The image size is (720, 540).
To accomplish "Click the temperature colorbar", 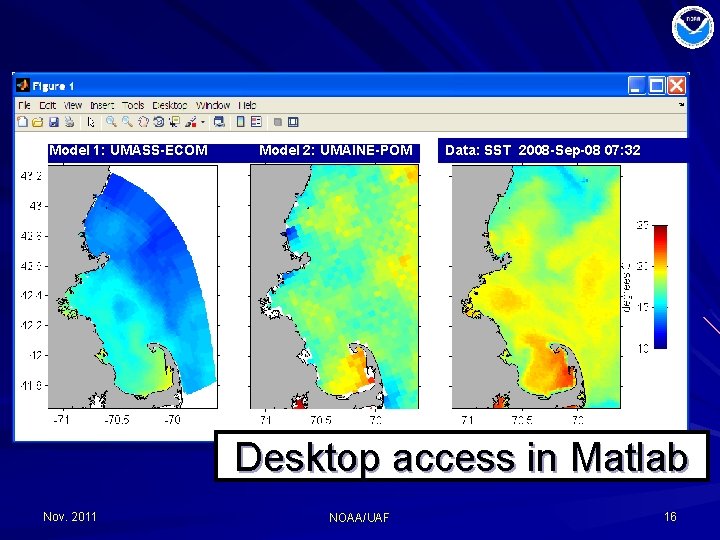I will [660, 287].
